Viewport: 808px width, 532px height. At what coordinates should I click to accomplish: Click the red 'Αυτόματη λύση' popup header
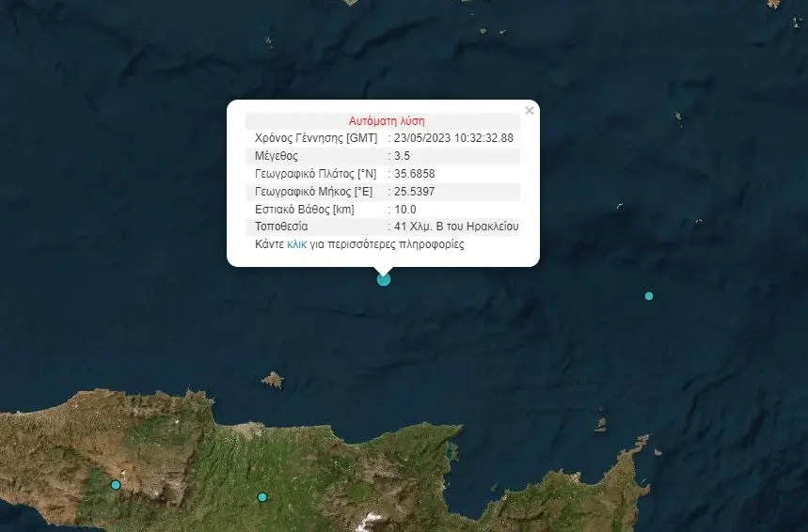(387, 121)
